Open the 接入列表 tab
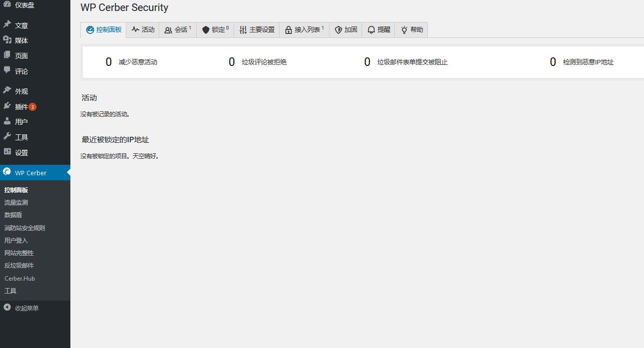Image resolution: width=644 pixels, height=348 pixels. (304, 30)
